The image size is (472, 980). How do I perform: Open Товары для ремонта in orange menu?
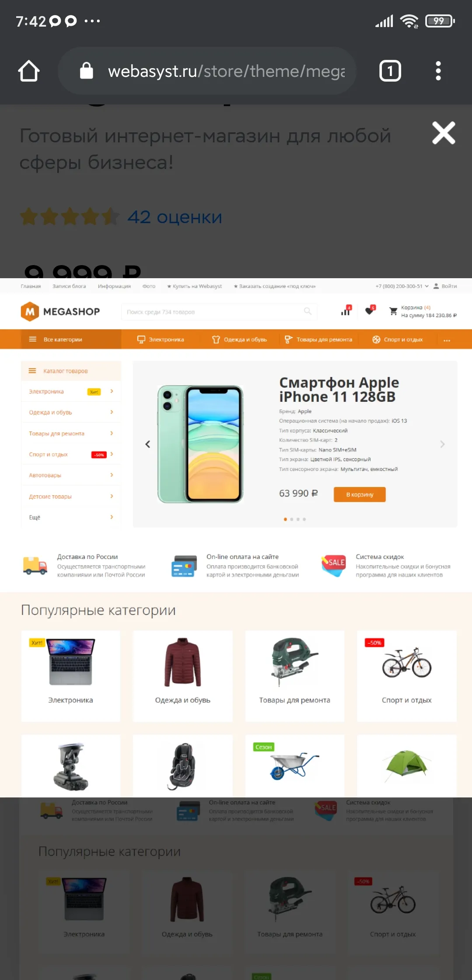coord(318,339)
